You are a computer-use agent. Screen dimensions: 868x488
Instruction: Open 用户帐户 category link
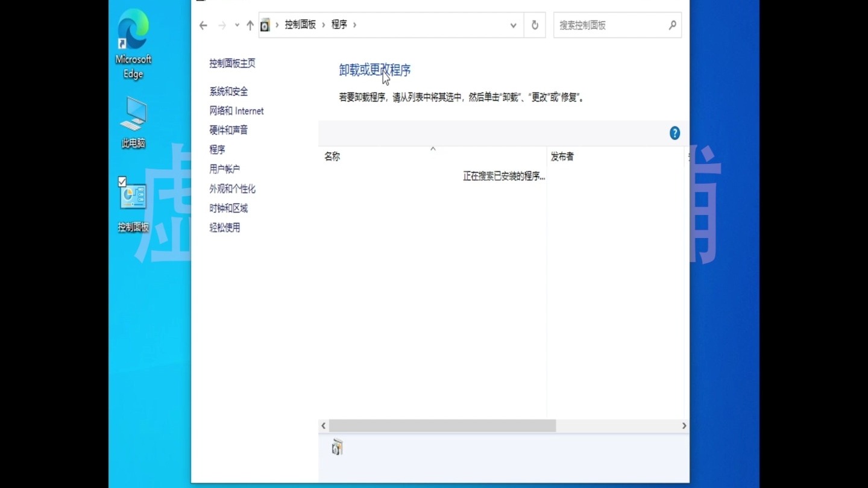tap(225, 169)
